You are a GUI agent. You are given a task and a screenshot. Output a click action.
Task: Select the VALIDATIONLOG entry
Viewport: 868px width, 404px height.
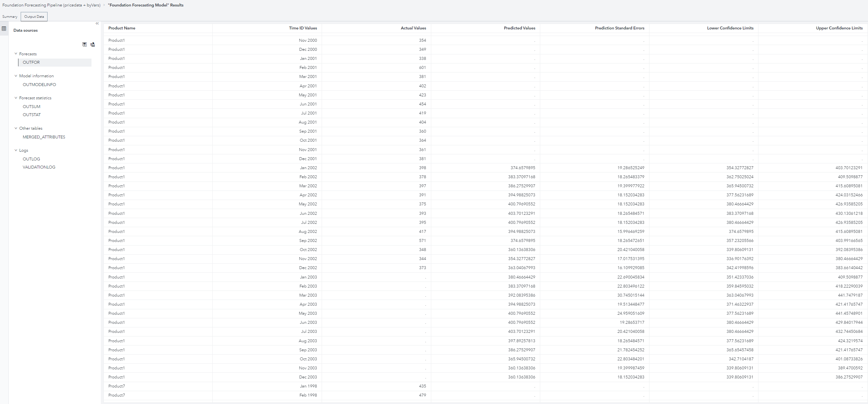pos(39,167)
